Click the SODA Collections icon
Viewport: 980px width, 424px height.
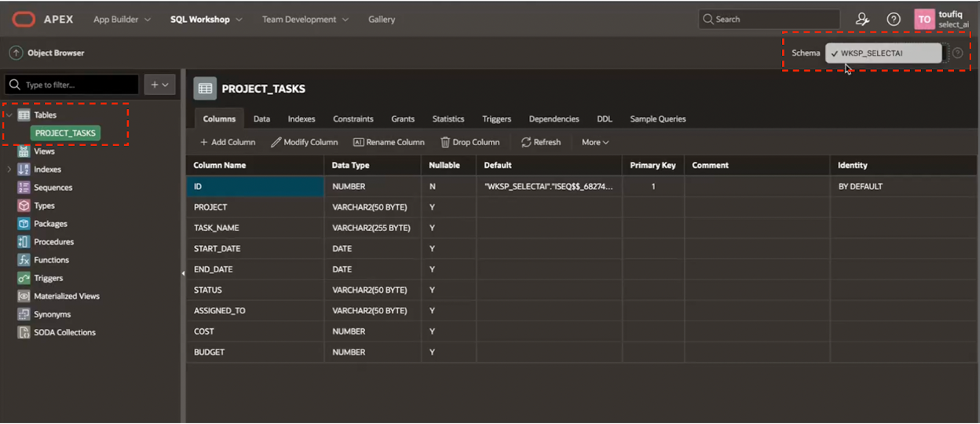click(x=24, y=332)
